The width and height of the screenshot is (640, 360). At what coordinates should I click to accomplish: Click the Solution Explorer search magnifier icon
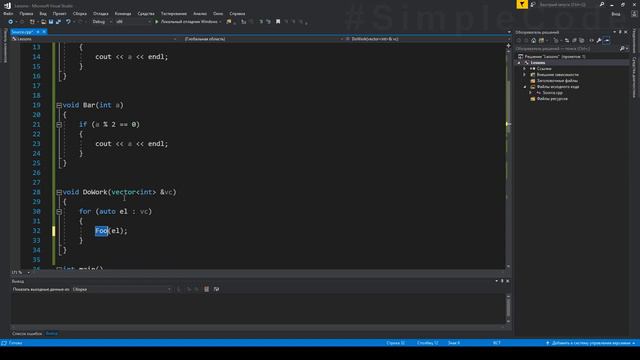[x=622, y=49]
